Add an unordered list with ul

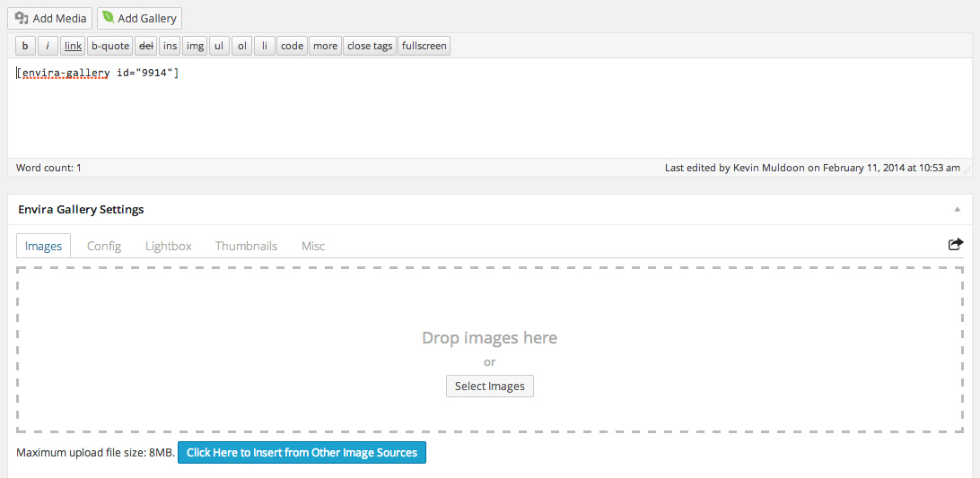coord(219,46)
